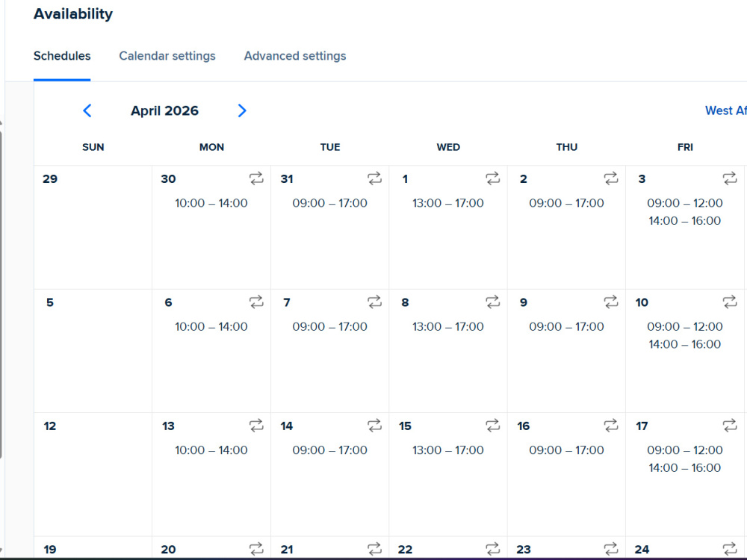Switch to the Calendar settings tab
747x560 pixels.
tap(167, 56)
